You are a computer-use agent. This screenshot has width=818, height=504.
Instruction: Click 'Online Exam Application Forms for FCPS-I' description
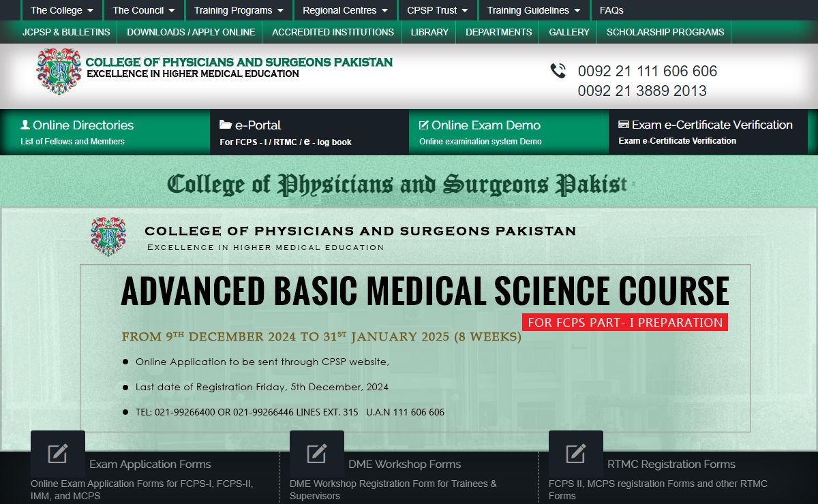coord(142,490)
